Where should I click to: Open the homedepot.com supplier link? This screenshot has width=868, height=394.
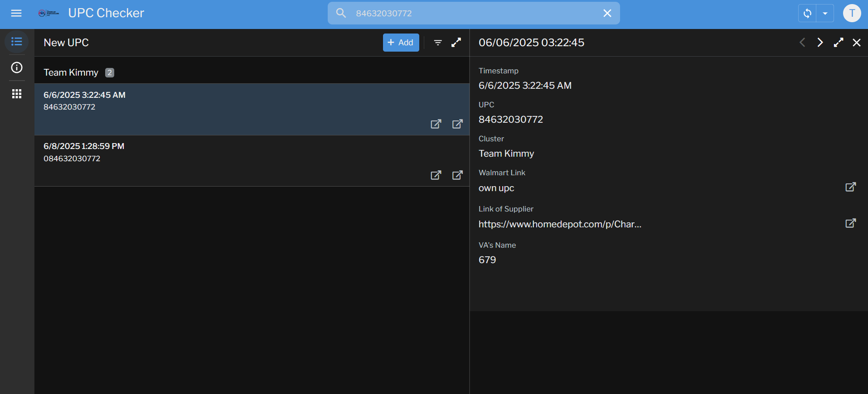[x=560, y=224]
